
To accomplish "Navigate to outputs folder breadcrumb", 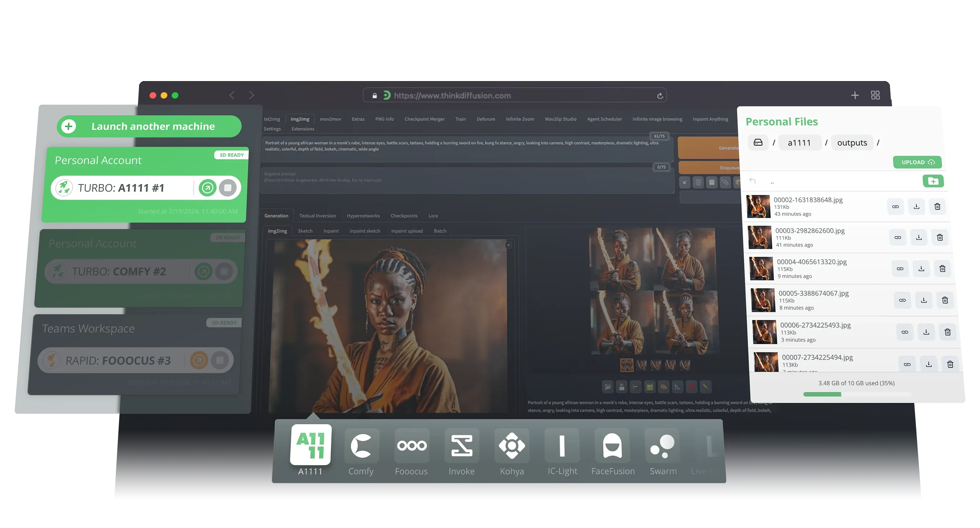I will tap(852, 143).
